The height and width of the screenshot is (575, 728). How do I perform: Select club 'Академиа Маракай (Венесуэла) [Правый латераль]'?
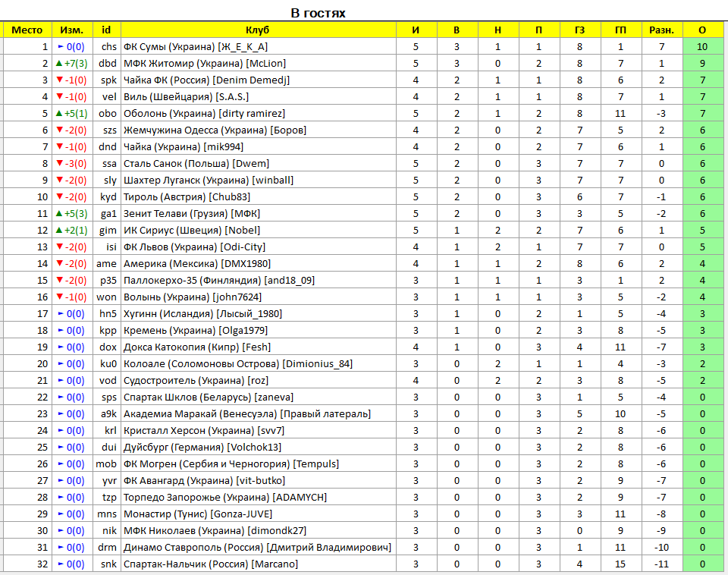[x=247, y=415]
